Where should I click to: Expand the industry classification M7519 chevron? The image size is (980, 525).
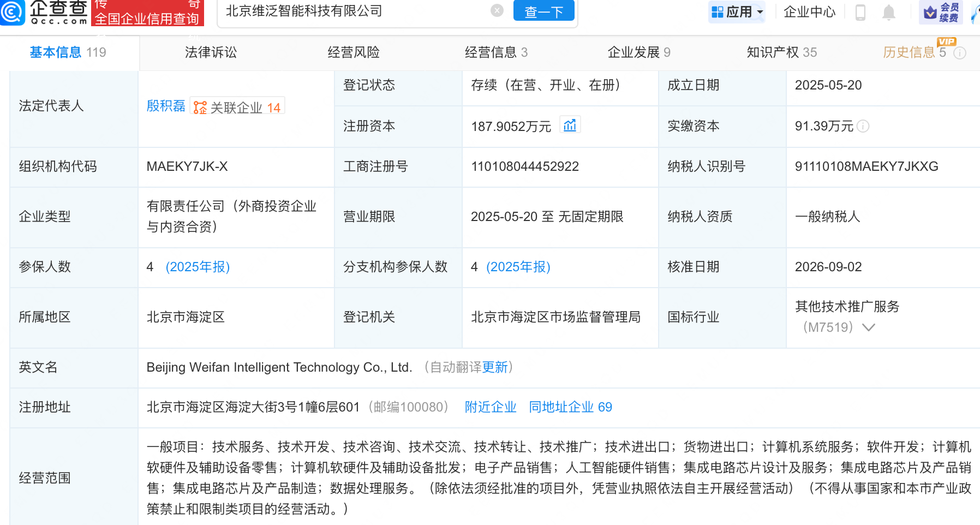click(x=868, y=327)
